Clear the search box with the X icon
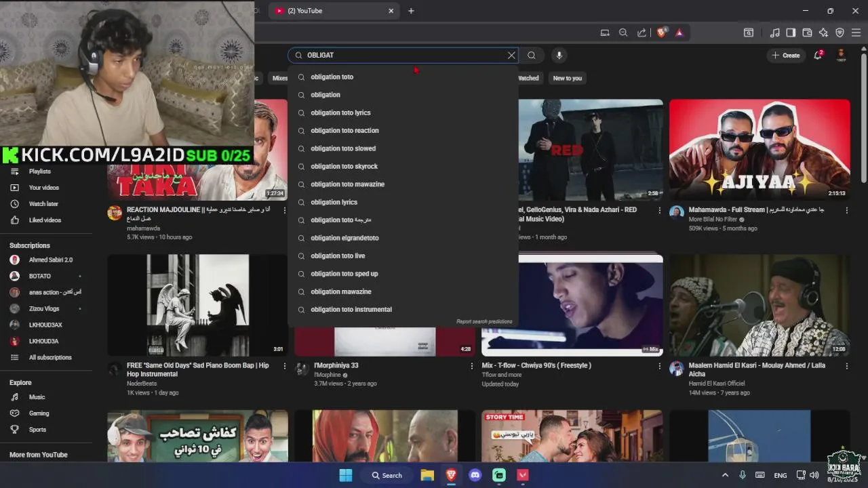The width and height of the screenshot is (868, 488). coord(511,56)
